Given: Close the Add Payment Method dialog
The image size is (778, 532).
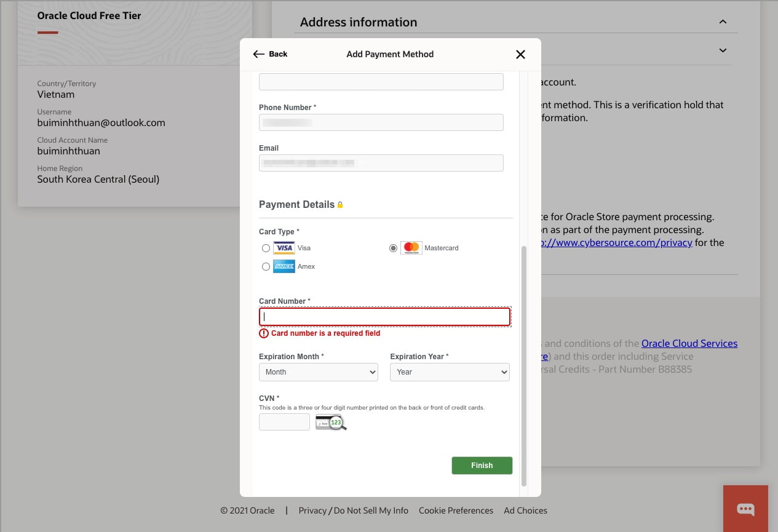Looking at the screenshot, I should tap(520, 54).
